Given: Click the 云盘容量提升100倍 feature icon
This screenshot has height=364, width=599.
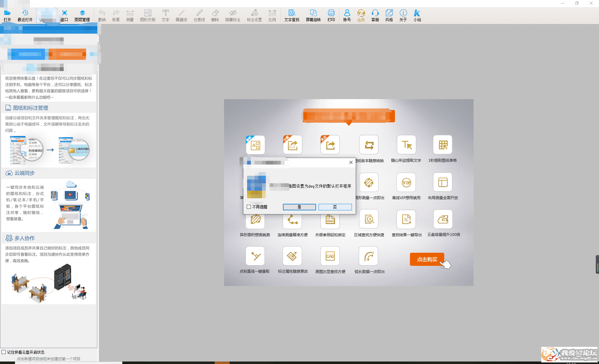Looking at the screenshot, I should click(443, 219).
